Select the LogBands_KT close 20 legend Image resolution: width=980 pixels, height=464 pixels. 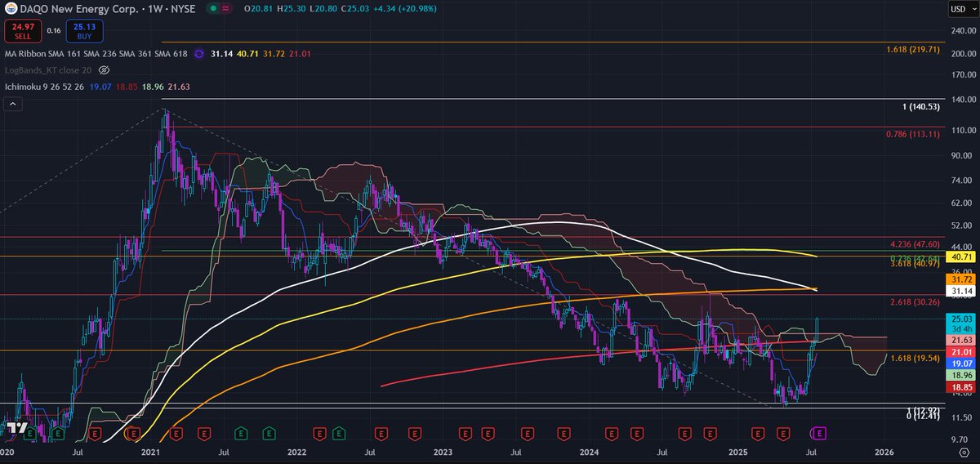[48, 70]
